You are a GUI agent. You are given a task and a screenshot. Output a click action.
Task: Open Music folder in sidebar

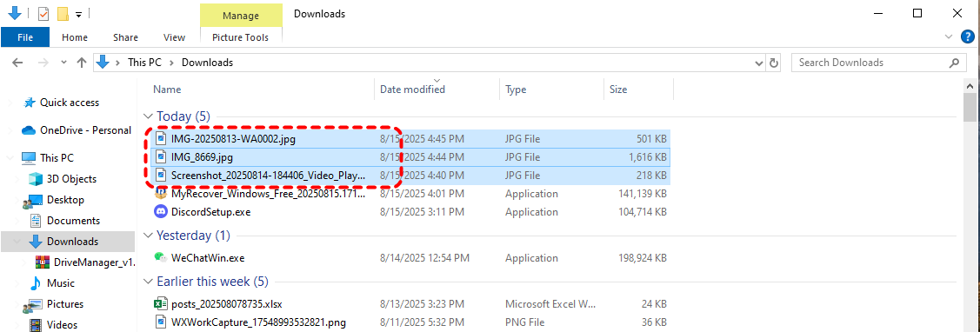click(61, 283)
